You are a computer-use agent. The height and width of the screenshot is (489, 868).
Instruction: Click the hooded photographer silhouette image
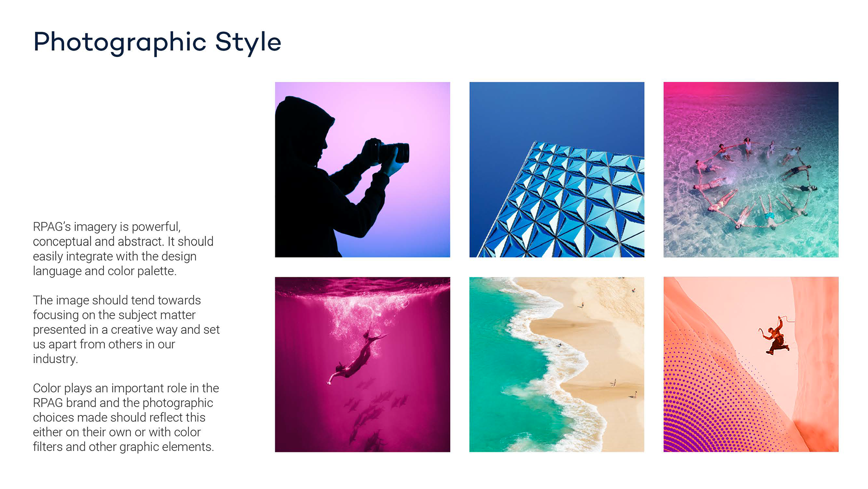pyautogui.click(x=362, y=170)
